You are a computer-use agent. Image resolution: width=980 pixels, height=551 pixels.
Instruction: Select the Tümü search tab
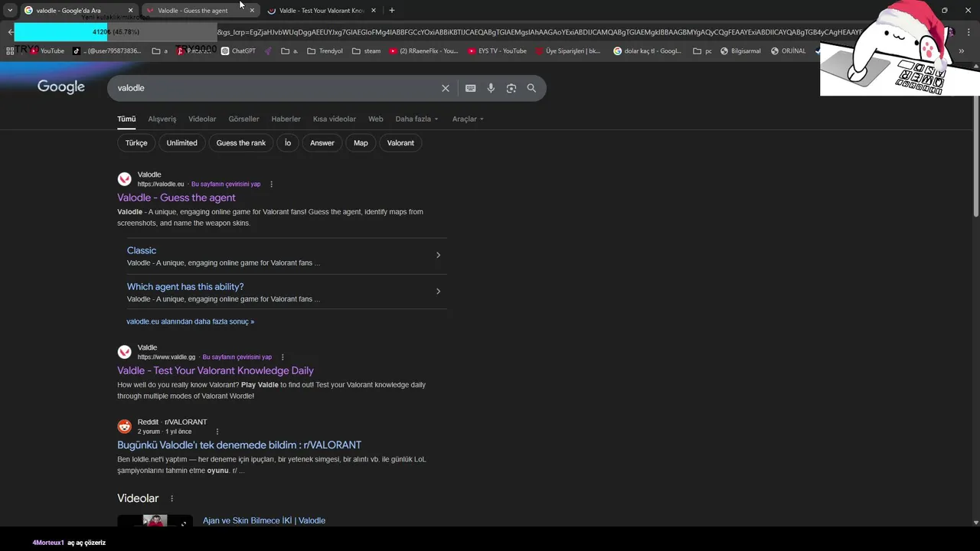tap(126, 119)
